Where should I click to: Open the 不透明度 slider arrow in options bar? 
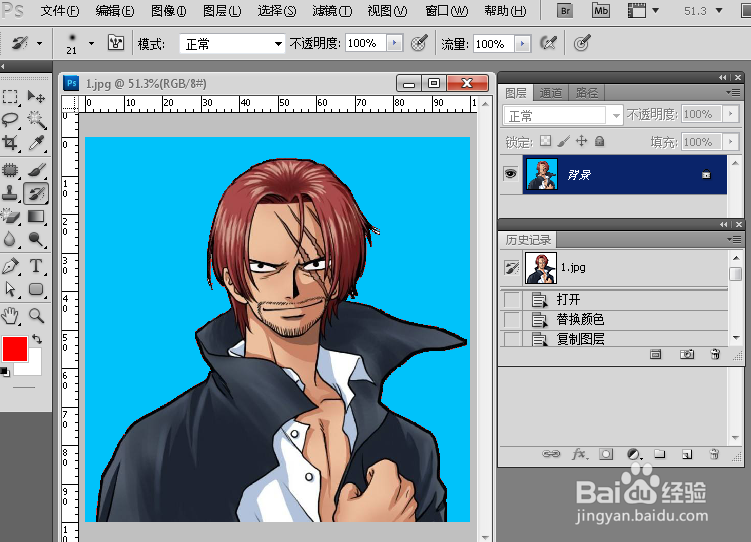click(x=395, y=43)
